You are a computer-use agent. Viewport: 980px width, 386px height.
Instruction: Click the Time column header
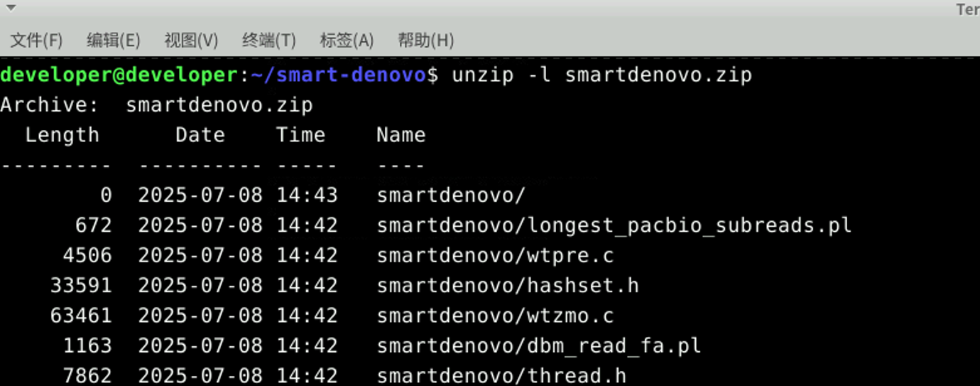300,135
